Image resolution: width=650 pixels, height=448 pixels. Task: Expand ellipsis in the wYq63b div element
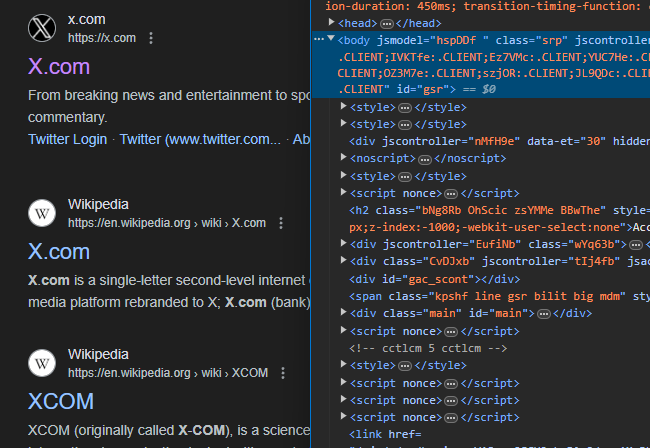635,245
